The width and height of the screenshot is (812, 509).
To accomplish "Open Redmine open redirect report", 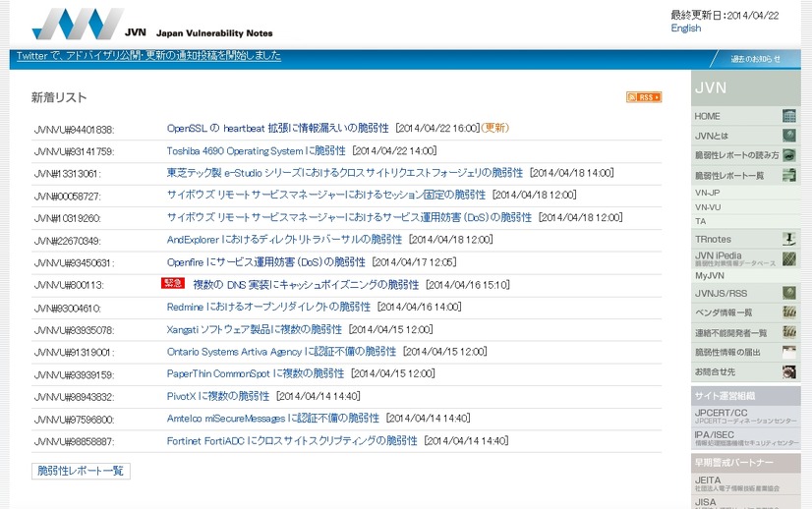I will tap(268, 307).
